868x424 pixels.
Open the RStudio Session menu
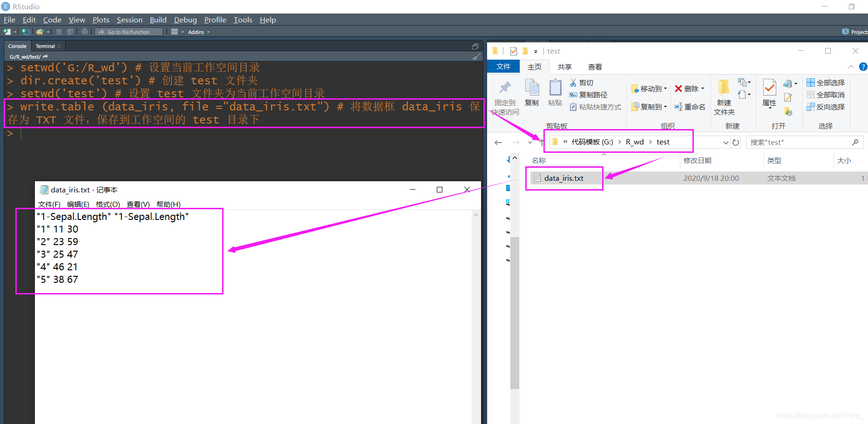[x=129, y=20]
